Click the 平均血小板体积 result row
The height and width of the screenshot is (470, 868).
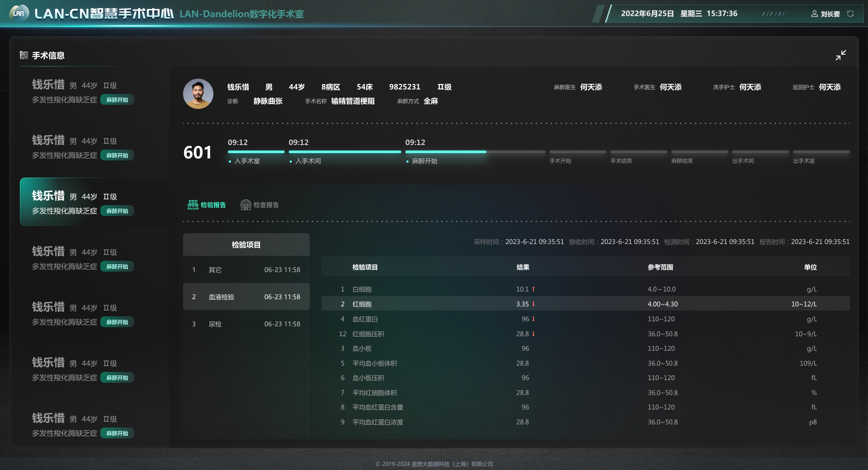coord(585,363)
